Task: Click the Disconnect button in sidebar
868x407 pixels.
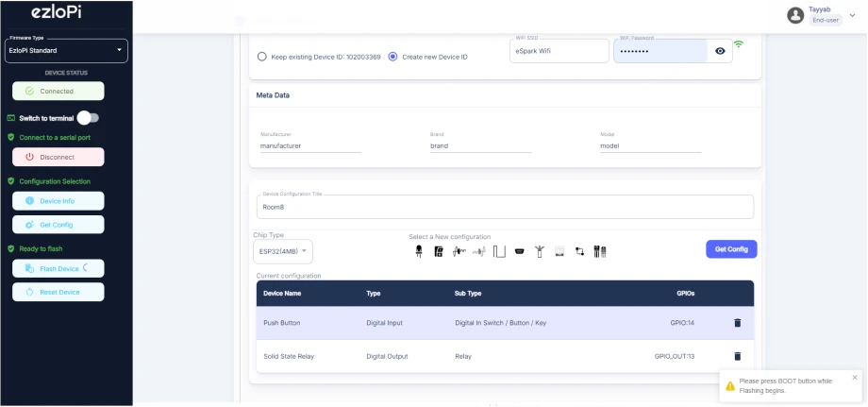Action: tap(58, 157)
